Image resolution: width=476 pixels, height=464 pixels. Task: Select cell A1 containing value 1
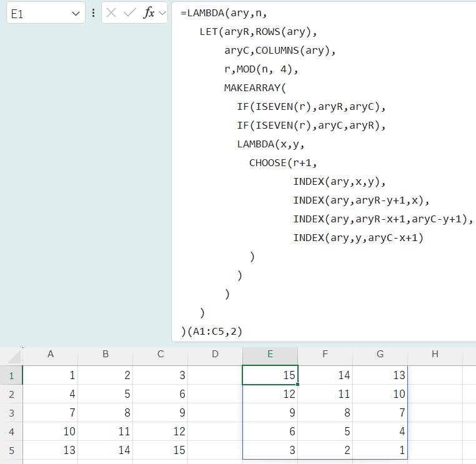tap(50, 375)
